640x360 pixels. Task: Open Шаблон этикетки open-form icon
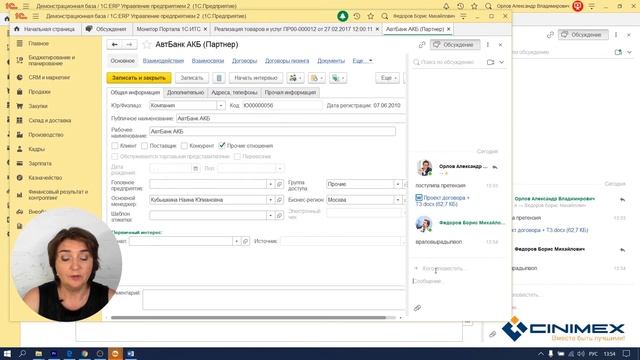(x=280, y=215)
